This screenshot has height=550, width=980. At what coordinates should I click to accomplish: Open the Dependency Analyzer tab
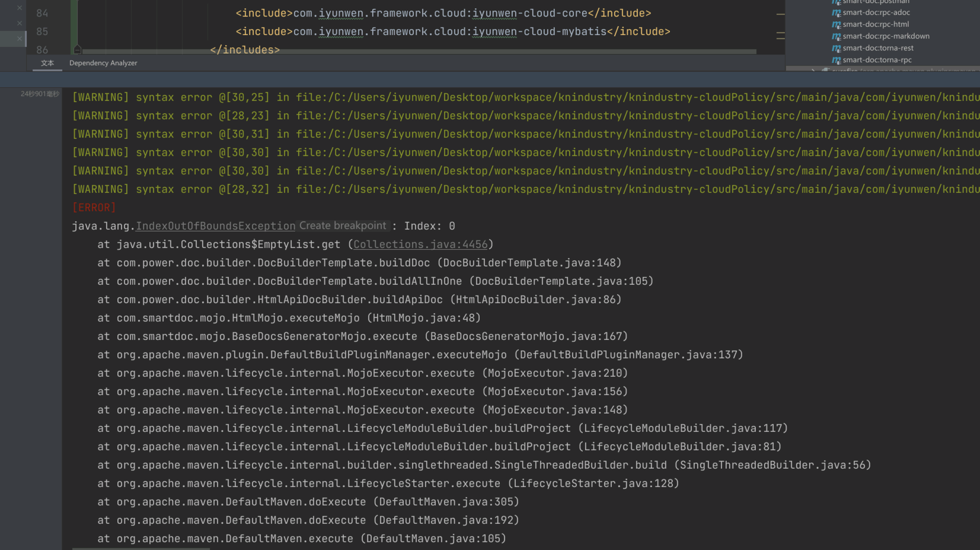coord(103,63)
